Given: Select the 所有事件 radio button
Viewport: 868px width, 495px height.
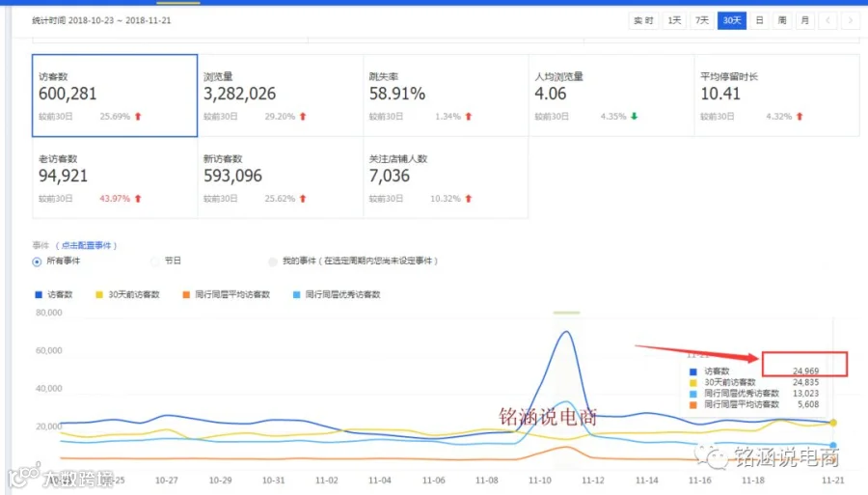Looking at the screenshot, I should click(x=37, y=261).
